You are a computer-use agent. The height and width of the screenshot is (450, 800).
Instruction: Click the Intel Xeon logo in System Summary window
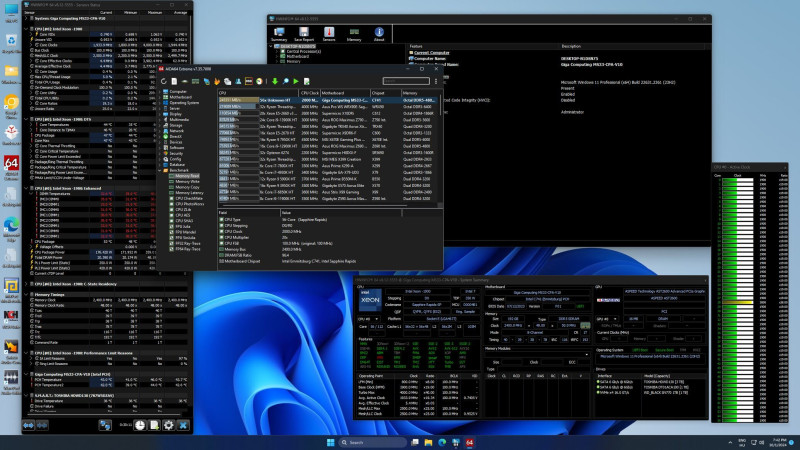(x=370, y=300)
